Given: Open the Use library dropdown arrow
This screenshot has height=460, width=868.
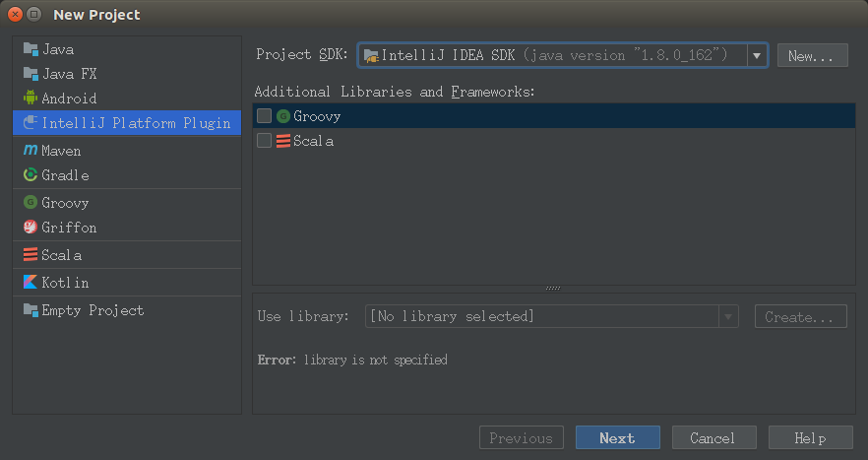Looking at the screenshot, I should click(x=728, y=316).
